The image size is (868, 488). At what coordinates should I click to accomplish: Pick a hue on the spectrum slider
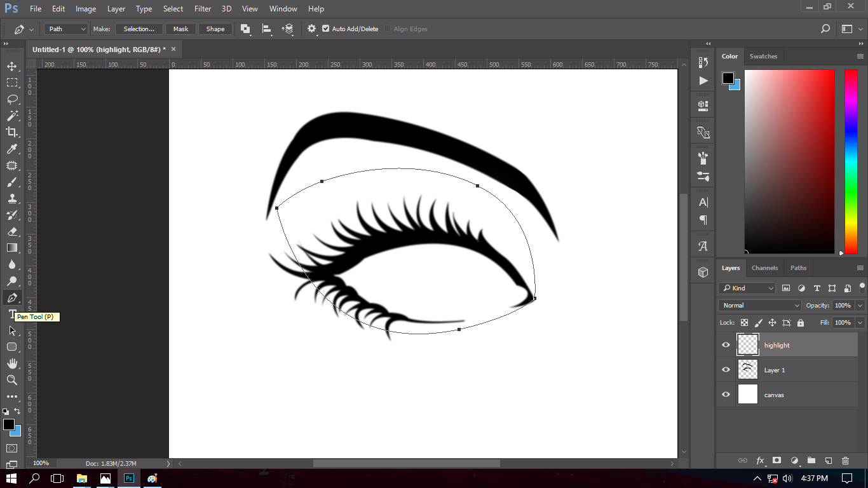(x=851, y=161)
